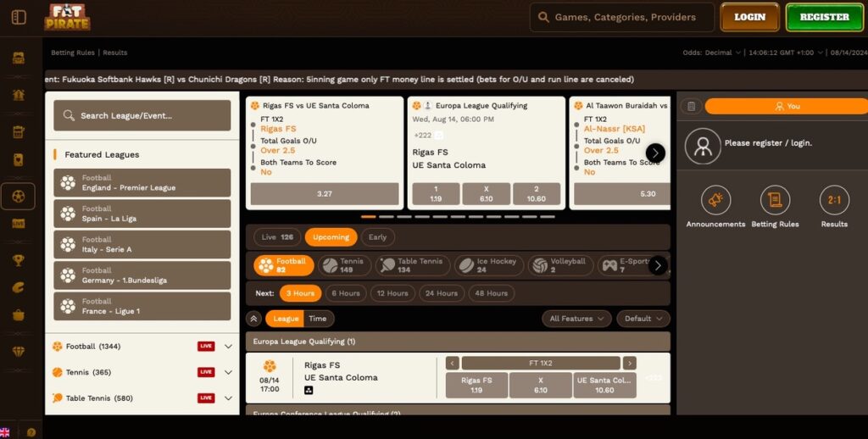
Task: Open the bet slip clipboard icon
Action: [691, 106]
